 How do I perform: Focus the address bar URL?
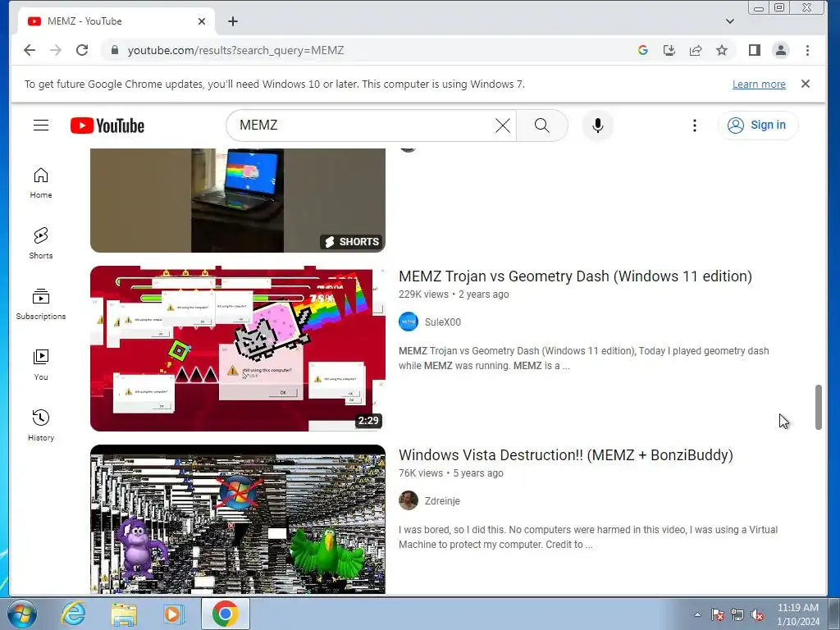click(x=235, y=50)
